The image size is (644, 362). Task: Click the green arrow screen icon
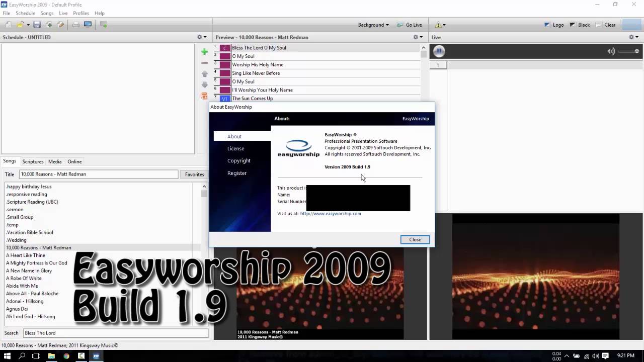point(104,25)
